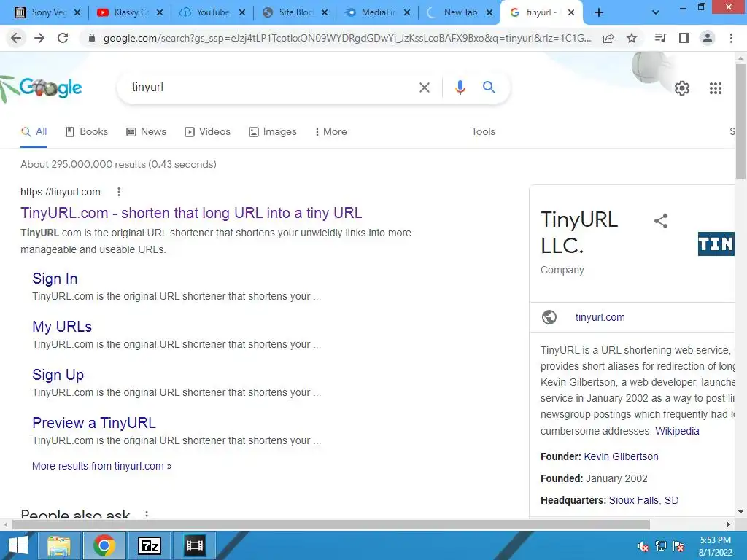Submit the search with the magnifier icon
This screenshot has width=747, height=560.
[489, 87]
